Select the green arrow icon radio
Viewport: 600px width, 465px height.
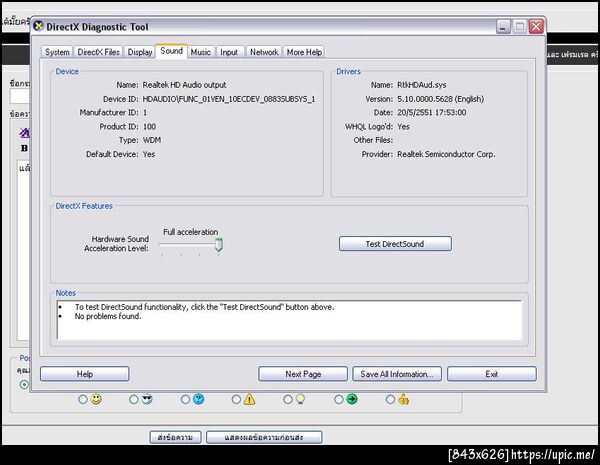339,400
